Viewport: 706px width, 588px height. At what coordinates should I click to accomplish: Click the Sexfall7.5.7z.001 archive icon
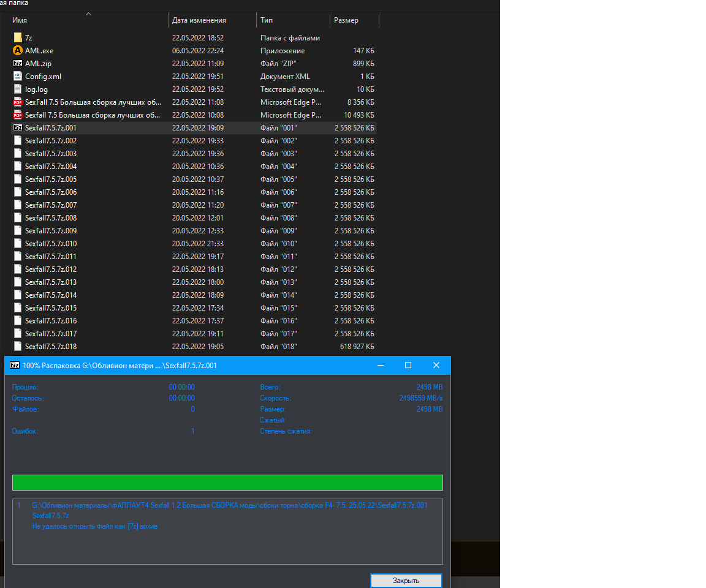pos(18,128)
